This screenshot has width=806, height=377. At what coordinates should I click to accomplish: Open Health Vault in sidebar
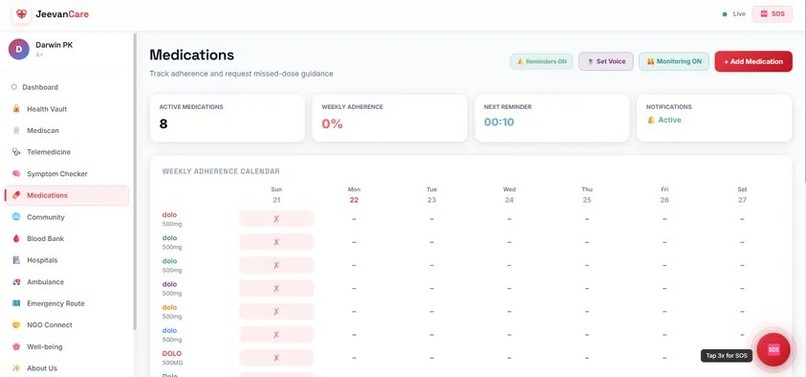click(x=67, y=109)
